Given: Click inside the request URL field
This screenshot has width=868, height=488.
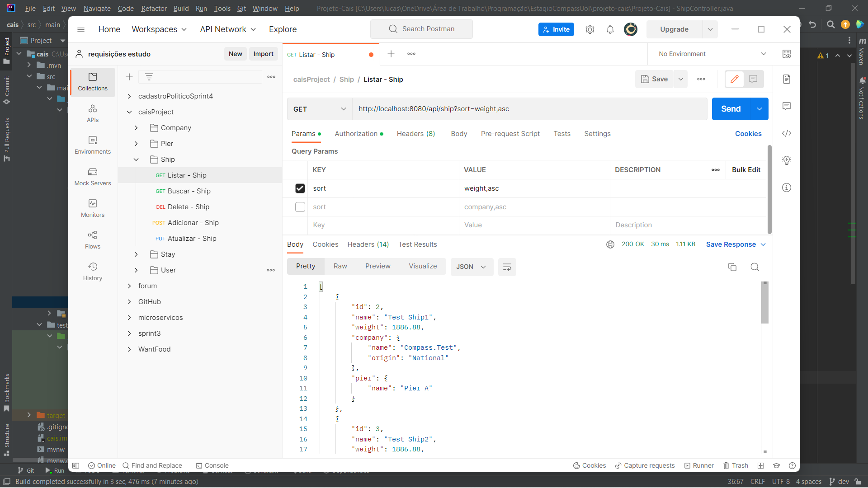Looking at the screenshot, I should click(497, 109).
